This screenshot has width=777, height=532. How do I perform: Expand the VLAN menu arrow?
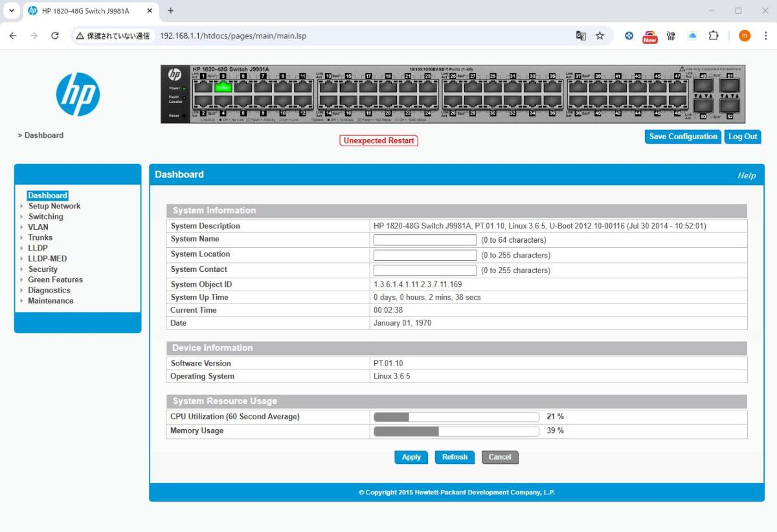[21, 227]
